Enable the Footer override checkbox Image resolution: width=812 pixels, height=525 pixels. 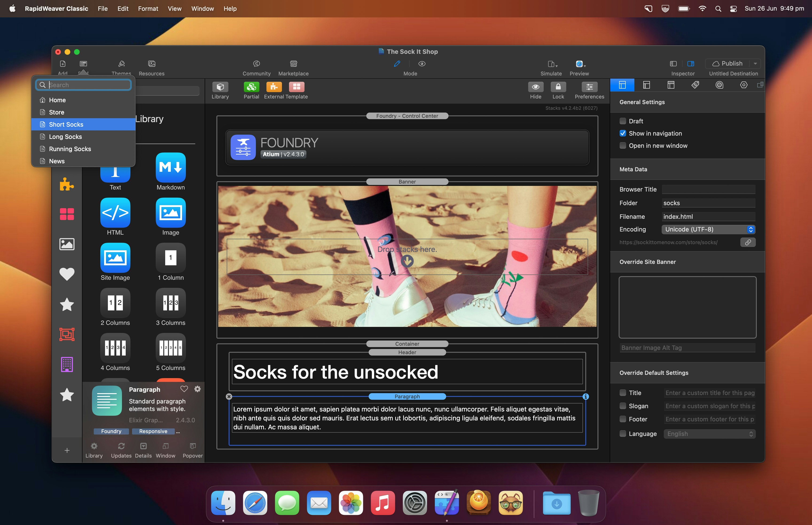click(623, 419)
